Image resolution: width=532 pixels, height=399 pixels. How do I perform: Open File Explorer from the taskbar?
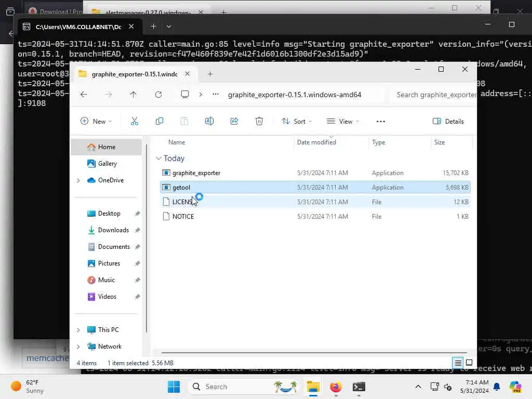click(313, 387)
